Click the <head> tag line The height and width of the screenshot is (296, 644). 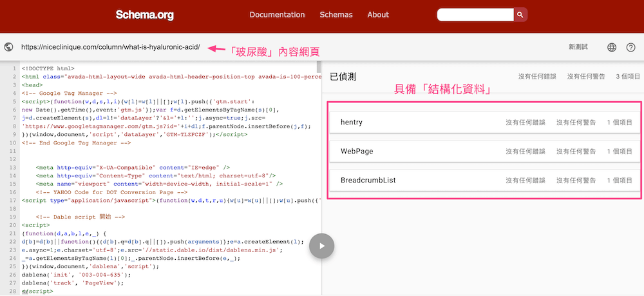(x=32, y=84)
